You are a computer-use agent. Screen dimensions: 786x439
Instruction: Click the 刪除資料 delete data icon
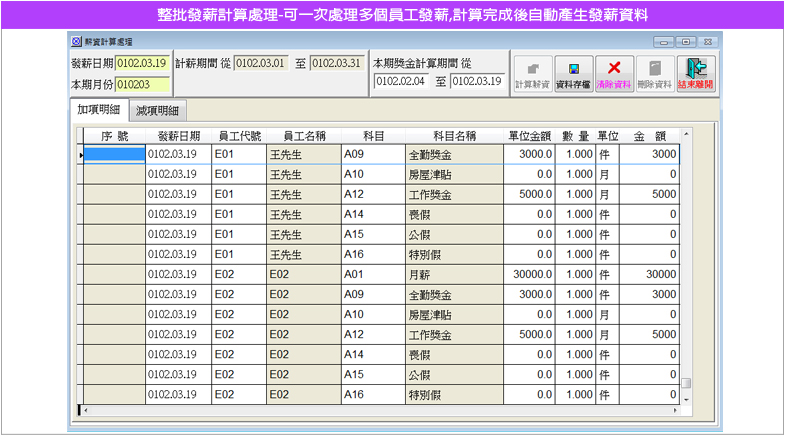[x=655, y=74]
